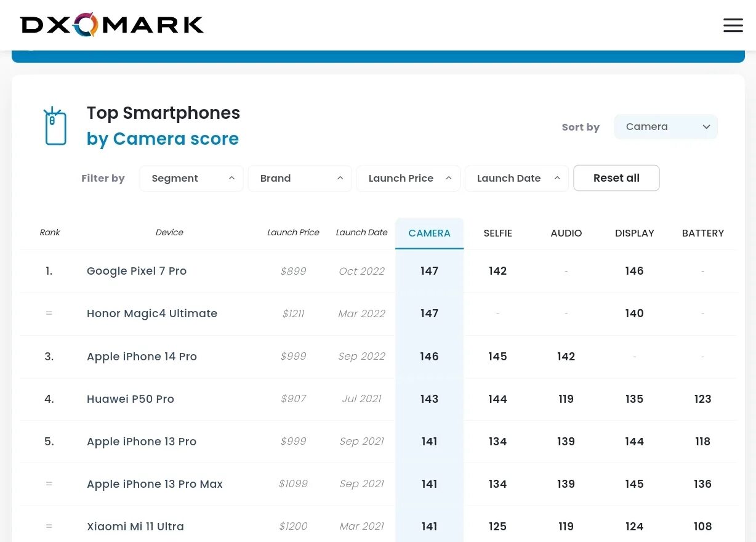The height and width of the screenshot is (542, 756).
Task: Click Xiaomi Mi 11 Ultra selfie score 125
Action: click(497, 527)
